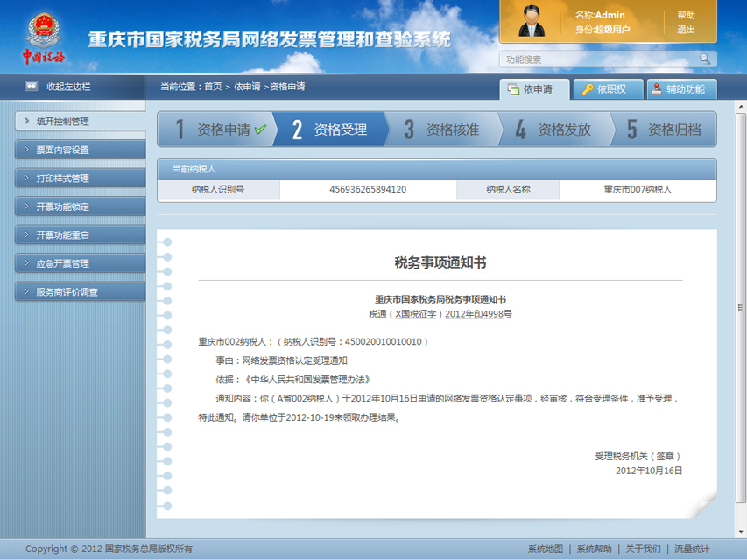The image size is (747, 560).
Task: Go to step 4 资格发放
Action: click(x=555, y=129)
